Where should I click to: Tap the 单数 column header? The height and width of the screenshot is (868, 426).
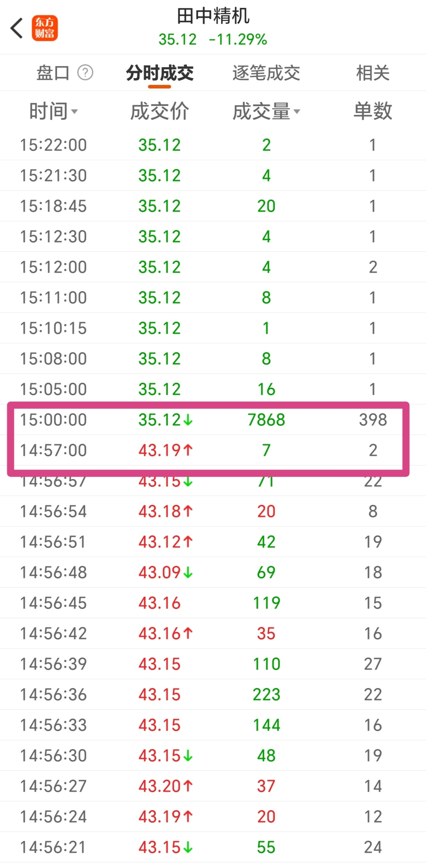(373, 111)
